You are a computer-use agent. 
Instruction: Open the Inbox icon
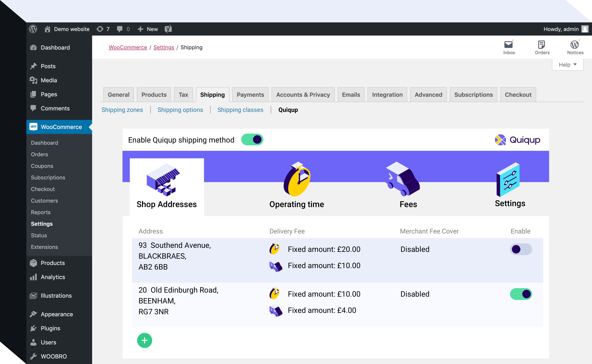(x=509, y=48)
